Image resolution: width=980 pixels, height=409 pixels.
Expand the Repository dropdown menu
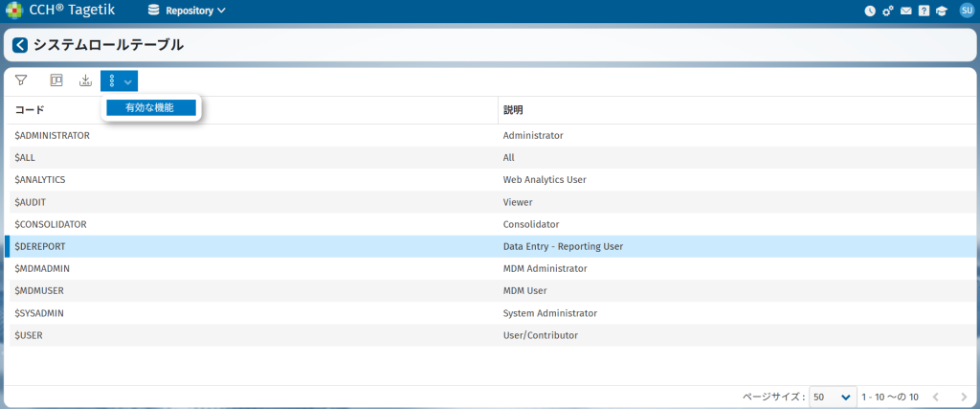pos(189,11)
